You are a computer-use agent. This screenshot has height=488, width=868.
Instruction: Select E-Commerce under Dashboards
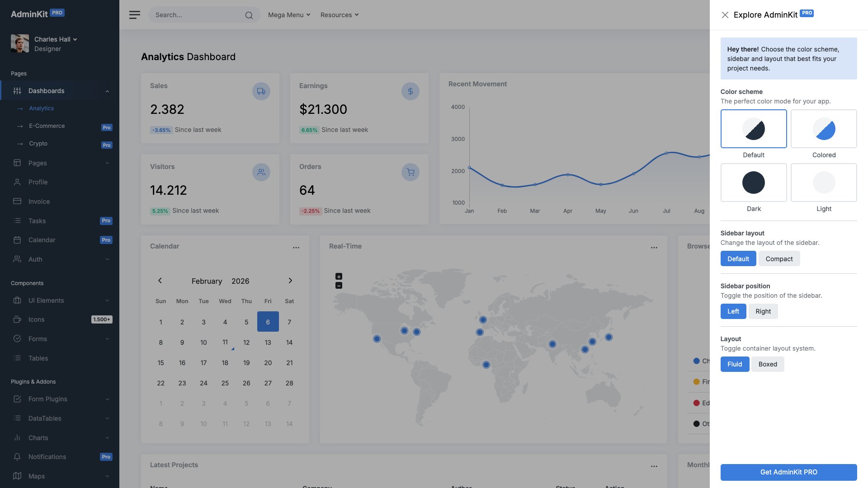tap(47, 126)
